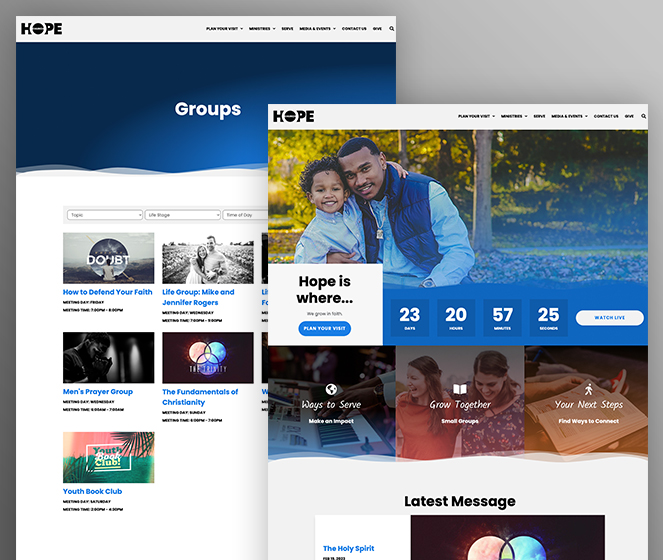The image size is (663, 560).
Task: Click the Plan Your Visit blue button
Action: point(324,329)
